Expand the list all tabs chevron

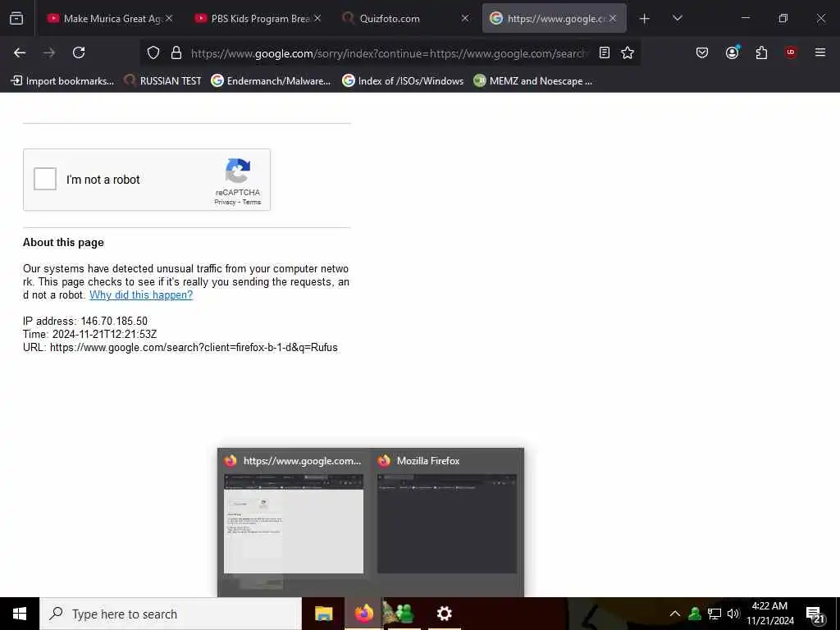point(677,19)
